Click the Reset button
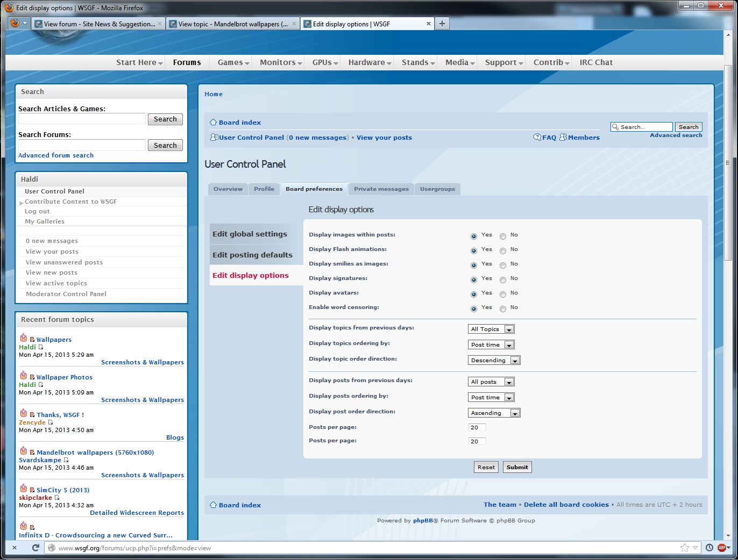The image size is (738, 560). point(486,467)
